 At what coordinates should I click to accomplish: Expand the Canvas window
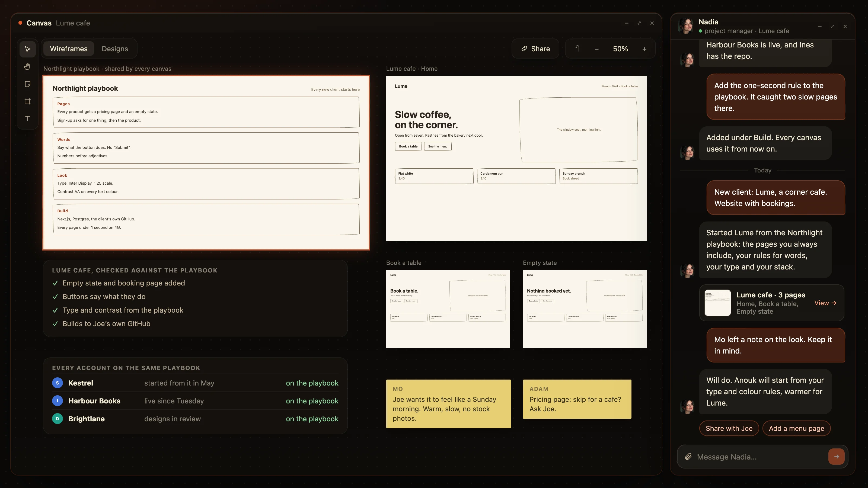pyautogui.click(x=639, y=23)
